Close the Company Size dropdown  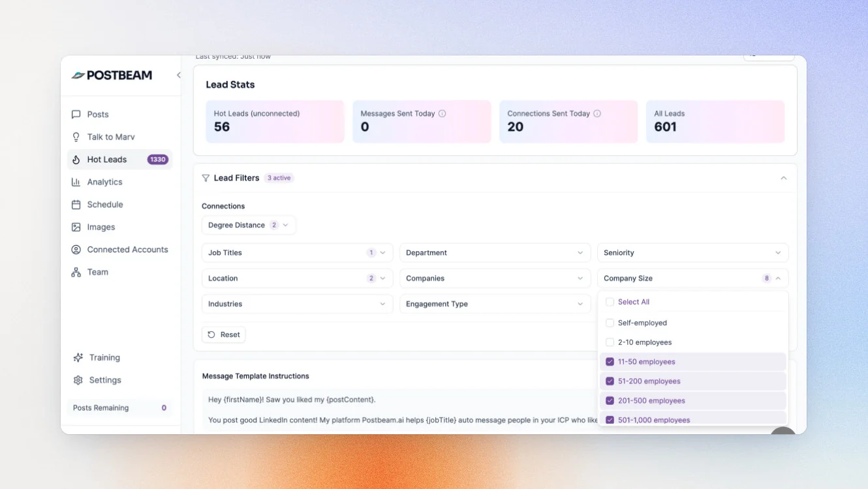pos(692,278)
